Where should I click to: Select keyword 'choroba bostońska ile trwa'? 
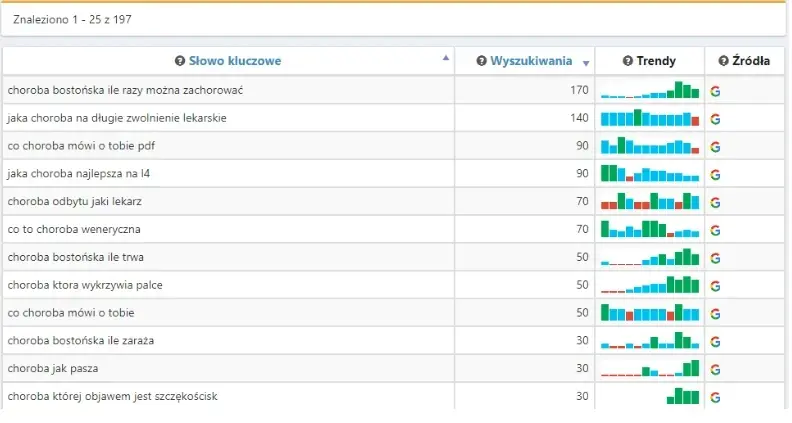click(75, 257)
